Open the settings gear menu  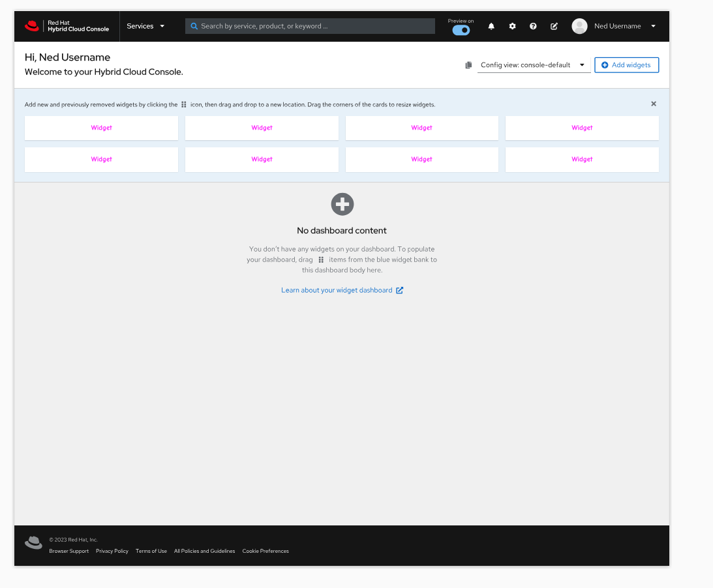click(x=513, y=26)
